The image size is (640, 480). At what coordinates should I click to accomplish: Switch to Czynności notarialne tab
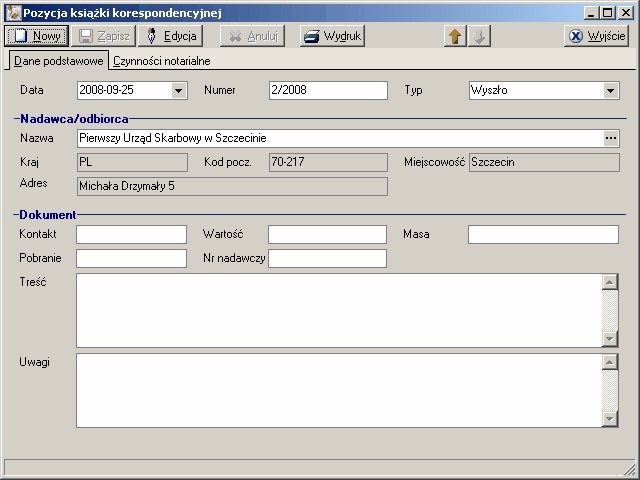point(161,61)
